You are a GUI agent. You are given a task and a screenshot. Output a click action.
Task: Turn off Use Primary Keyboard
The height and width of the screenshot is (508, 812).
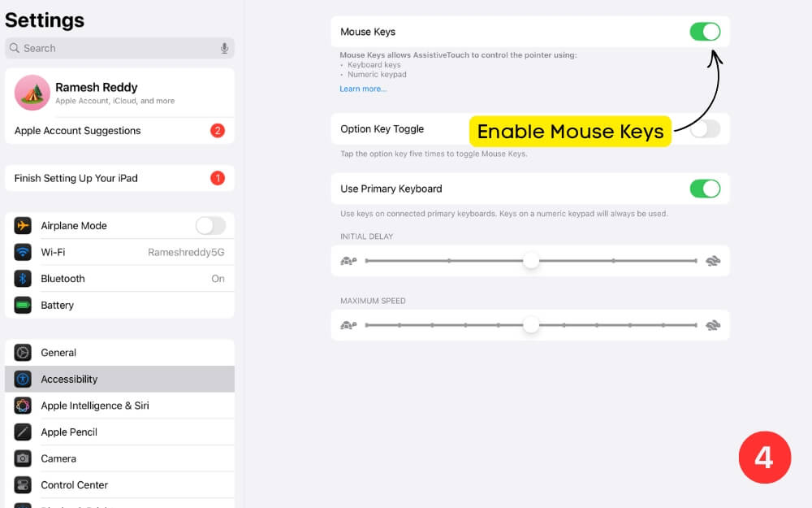(x=705, y=188)
